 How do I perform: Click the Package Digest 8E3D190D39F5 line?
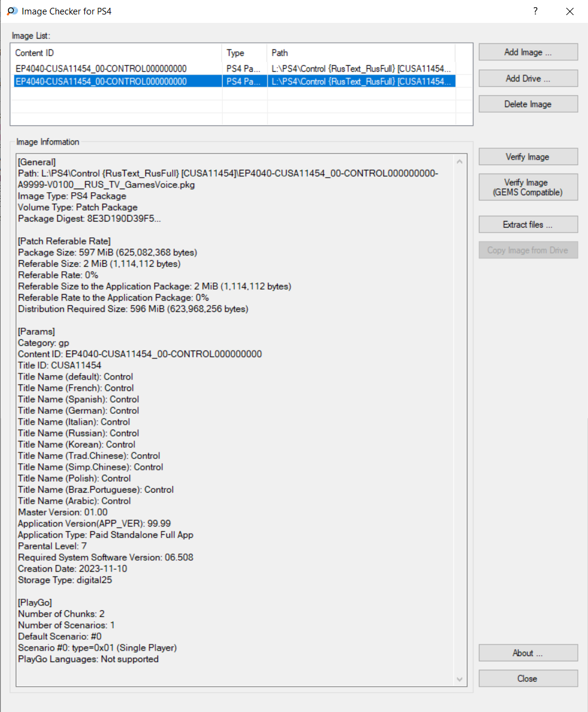pyautogui.click(x=89, y=219)
